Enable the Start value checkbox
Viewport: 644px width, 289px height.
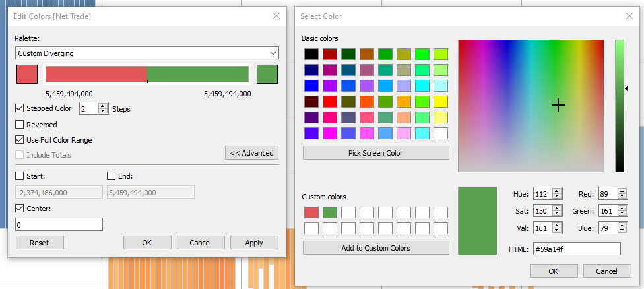pos(20,176)
